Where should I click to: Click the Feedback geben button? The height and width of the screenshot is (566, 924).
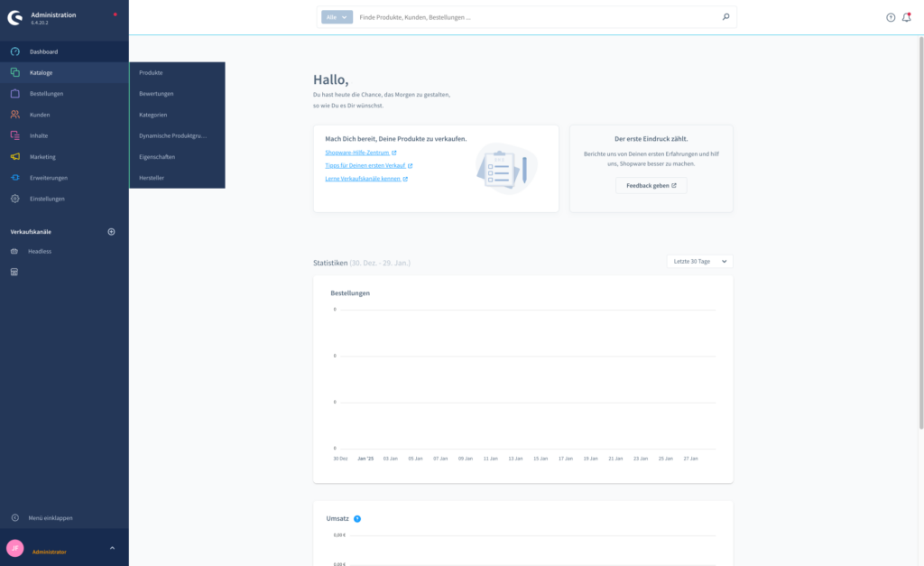(651, 185)
